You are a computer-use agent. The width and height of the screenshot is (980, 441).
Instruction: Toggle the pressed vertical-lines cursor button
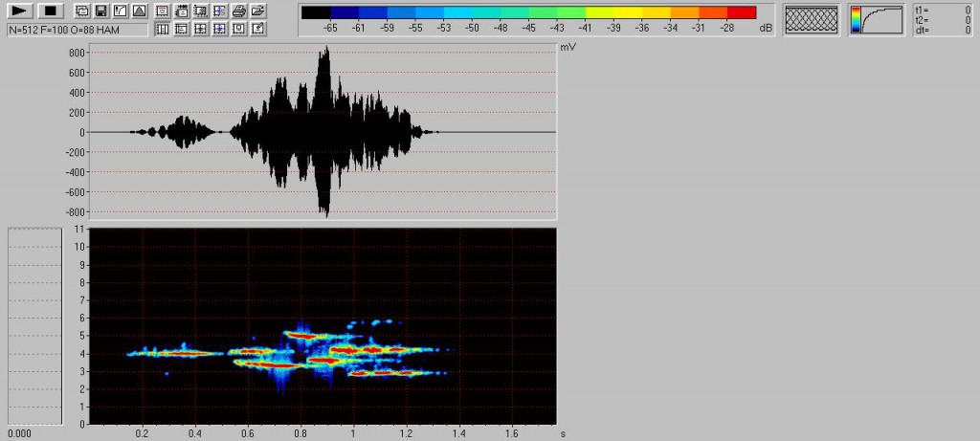point(162,29)
